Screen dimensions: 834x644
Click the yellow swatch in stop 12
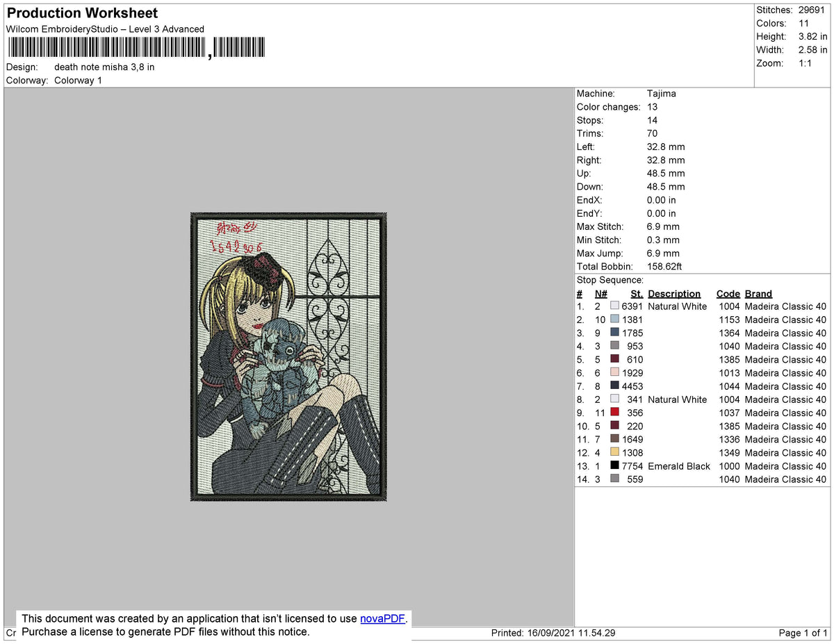[614, 452]
